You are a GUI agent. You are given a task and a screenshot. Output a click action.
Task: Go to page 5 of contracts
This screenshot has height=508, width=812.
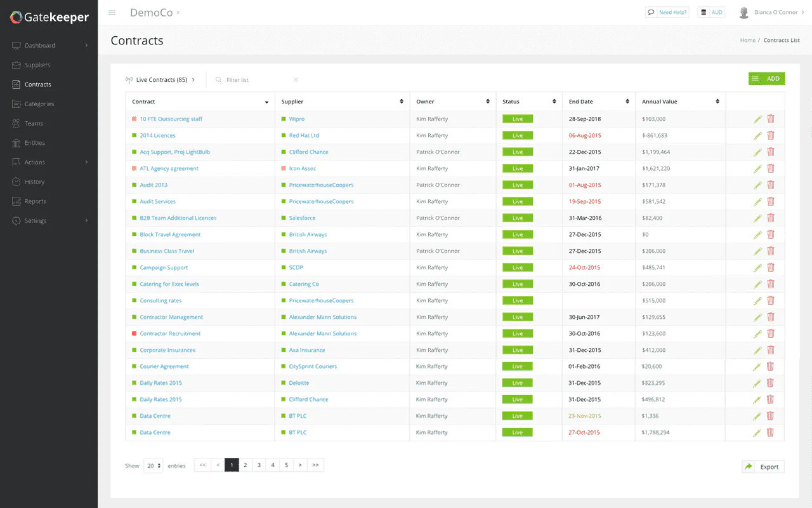pyautogui.click(x=287, y=465)
